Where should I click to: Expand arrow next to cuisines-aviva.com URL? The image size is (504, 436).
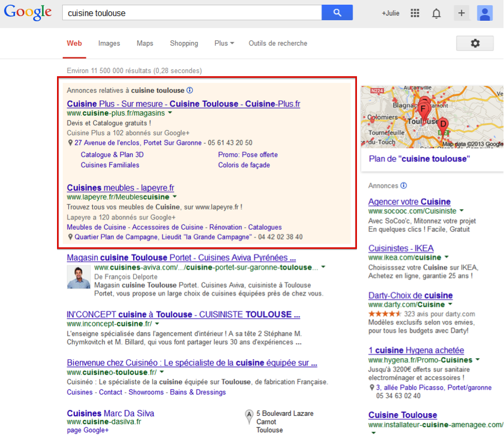coord(323,267)
